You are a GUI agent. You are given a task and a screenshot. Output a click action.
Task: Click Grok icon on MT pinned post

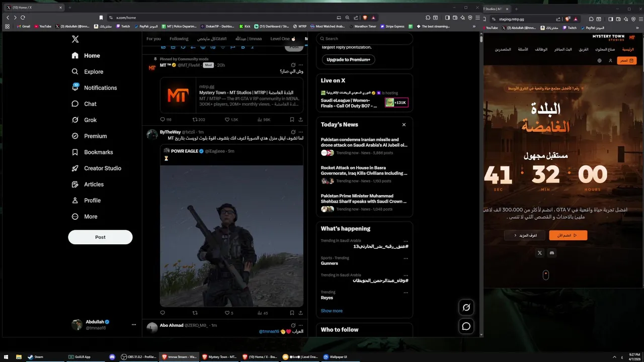(293, 65)
